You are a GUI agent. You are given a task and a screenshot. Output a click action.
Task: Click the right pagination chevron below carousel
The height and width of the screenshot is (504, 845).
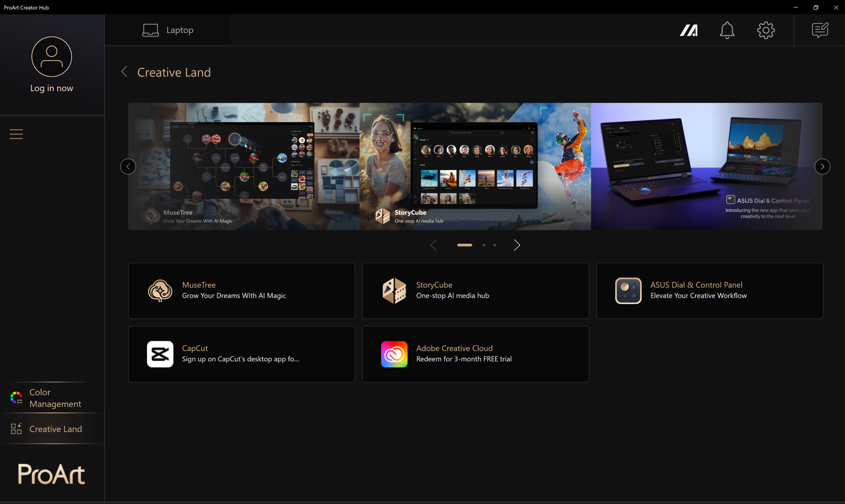click(517, 245)
